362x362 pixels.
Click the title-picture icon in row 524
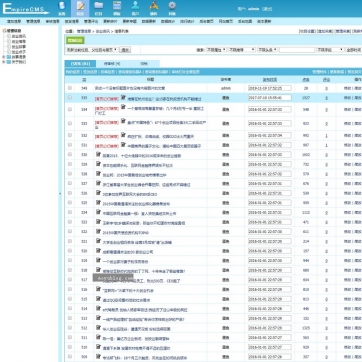pyautogui.click(x=98, y=212)
